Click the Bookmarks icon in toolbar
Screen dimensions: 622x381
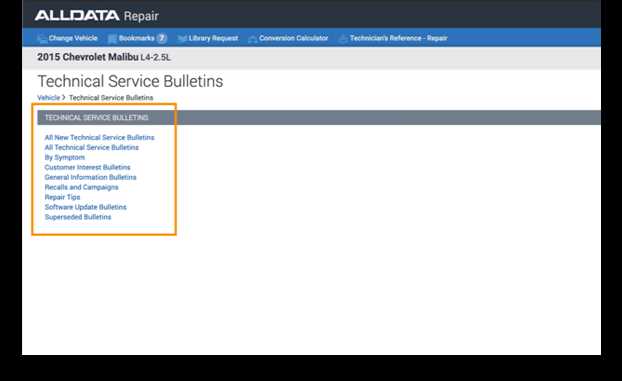[112, 38]
